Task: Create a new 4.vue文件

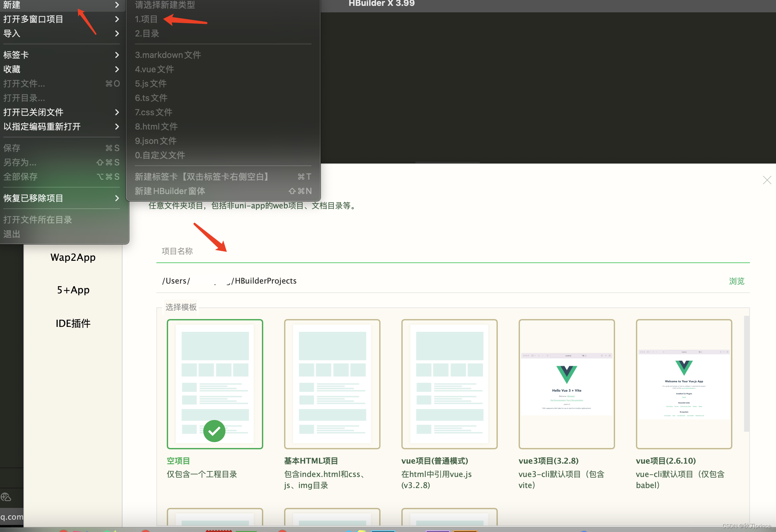Action: pyautogui.click(x=223, y=69)
